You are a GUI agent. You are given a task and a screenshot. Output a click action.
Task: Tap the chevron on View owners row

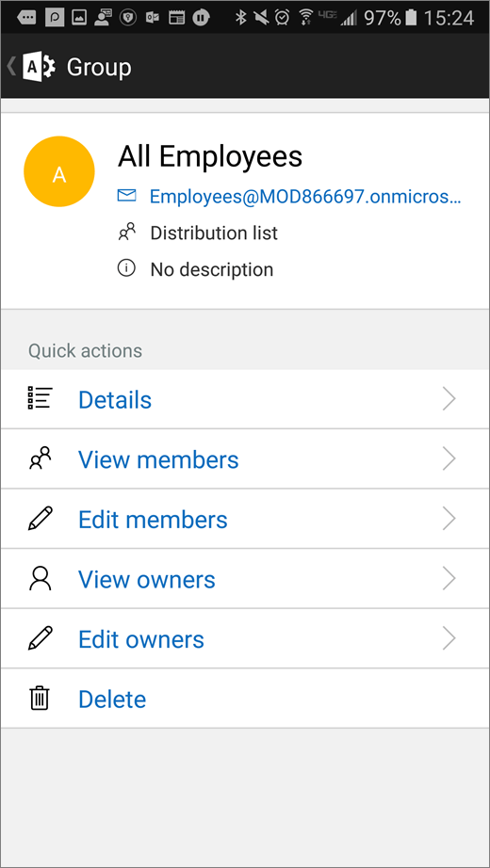(449, 578)
